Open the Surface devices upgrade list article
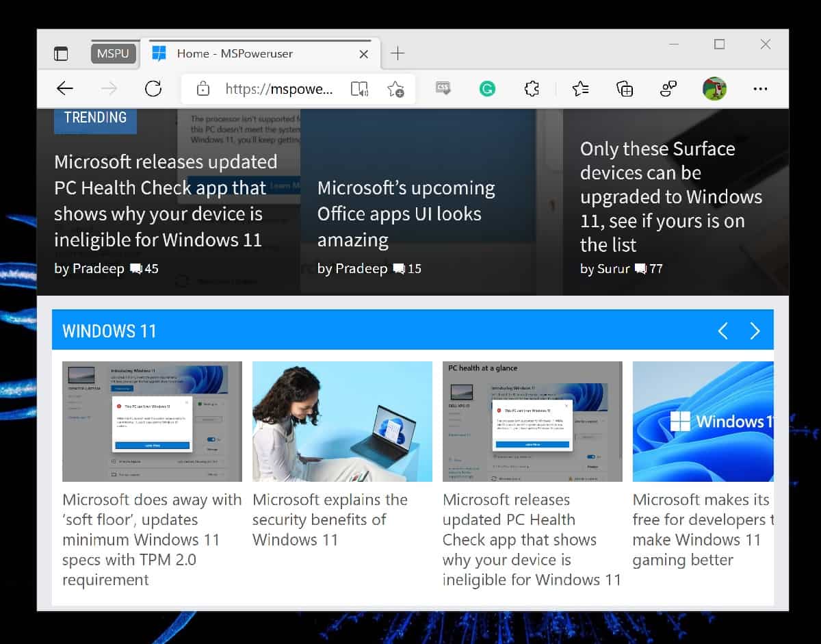821x644 pixels. [x=671, y=196]
